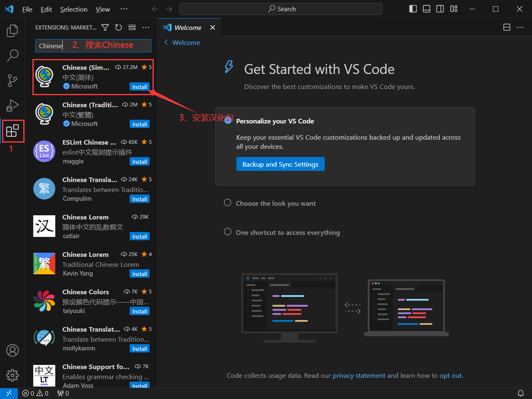The width and height of the screenshot is (532, 399).
Task: Go back with the arrow in title bar
Action: [x=155, y=9]
